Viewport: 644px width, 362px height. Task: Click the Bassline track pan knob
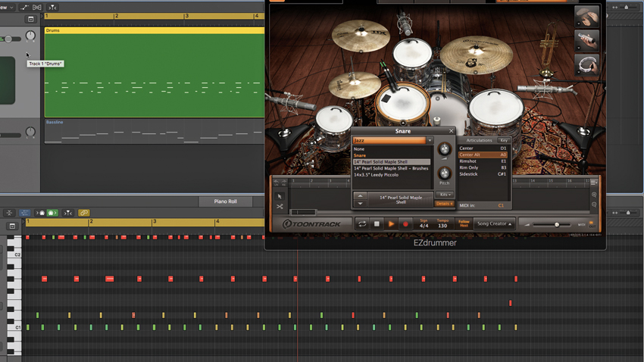click(30, 132)
